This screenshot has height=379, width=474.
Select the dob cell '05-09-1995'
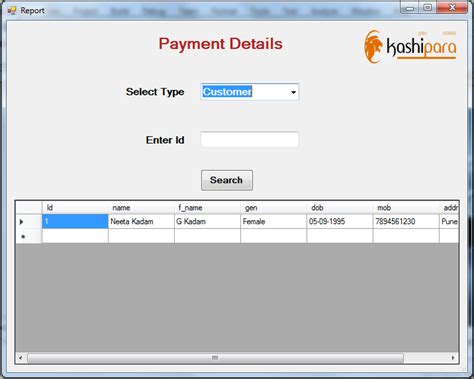tap(339, 222)
